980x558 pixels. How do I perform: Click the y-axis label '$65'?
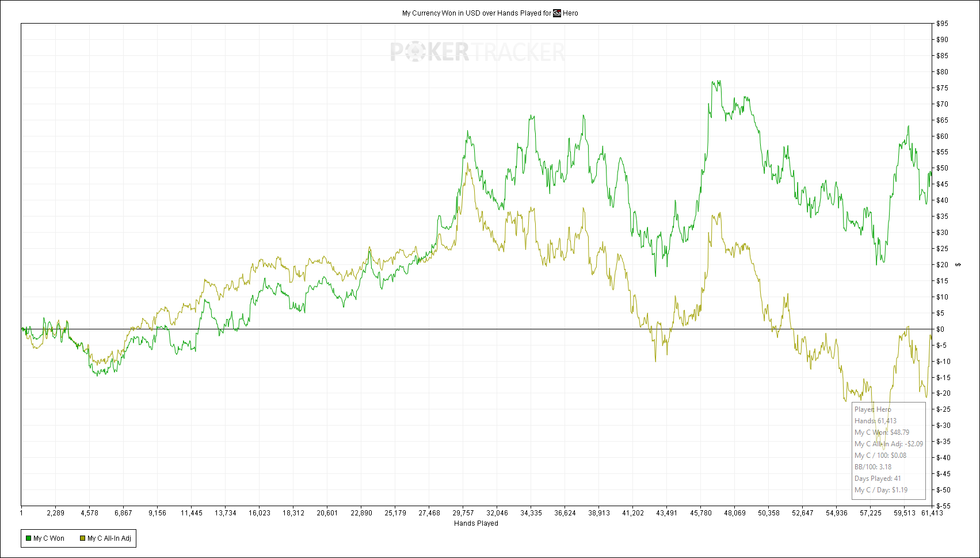click(x=943, y=120)
